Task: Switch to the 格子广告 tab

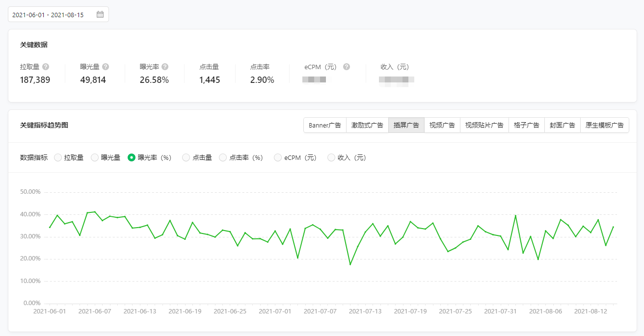Action: click(x=527, y=125)
